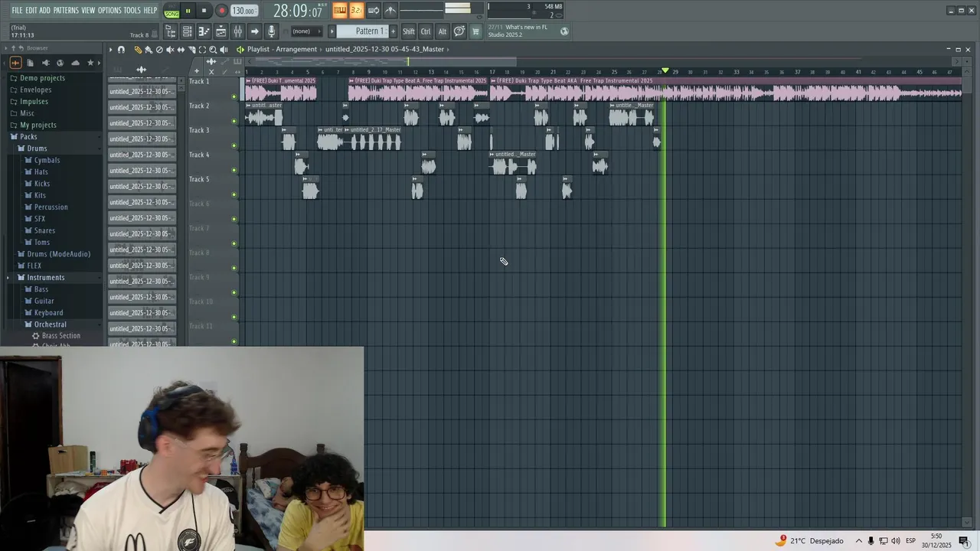Image resolution: width=980 pixels, height=551 pixels.
Task: Open Windows notification center icon
Action: tap(964, 541)
